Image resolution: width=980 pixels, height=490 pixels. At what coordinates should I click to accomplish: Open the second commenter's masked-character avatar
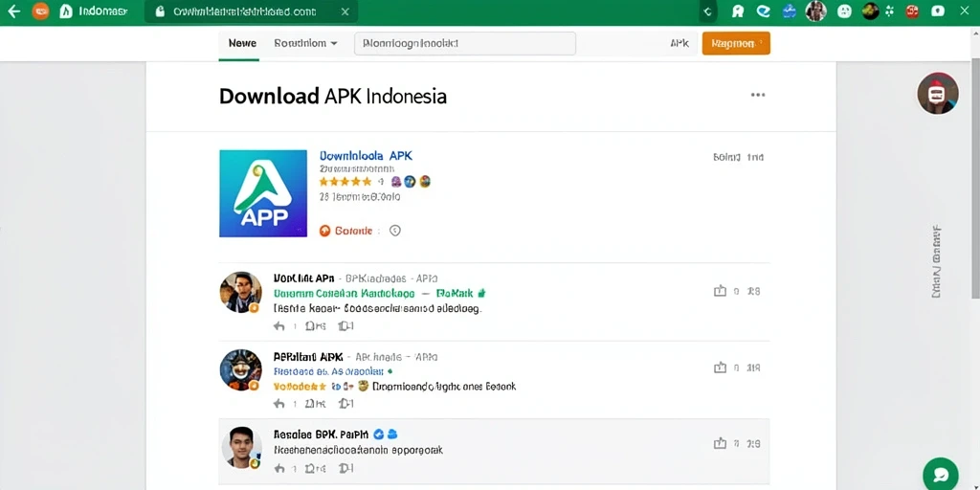[240, 369]
